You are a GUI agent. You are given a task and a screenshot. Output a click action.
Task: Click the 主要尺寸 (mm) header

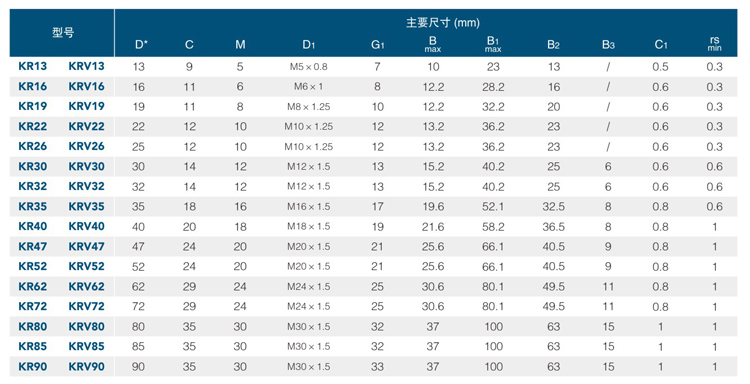pyautogui.click(x=443, y=22)
